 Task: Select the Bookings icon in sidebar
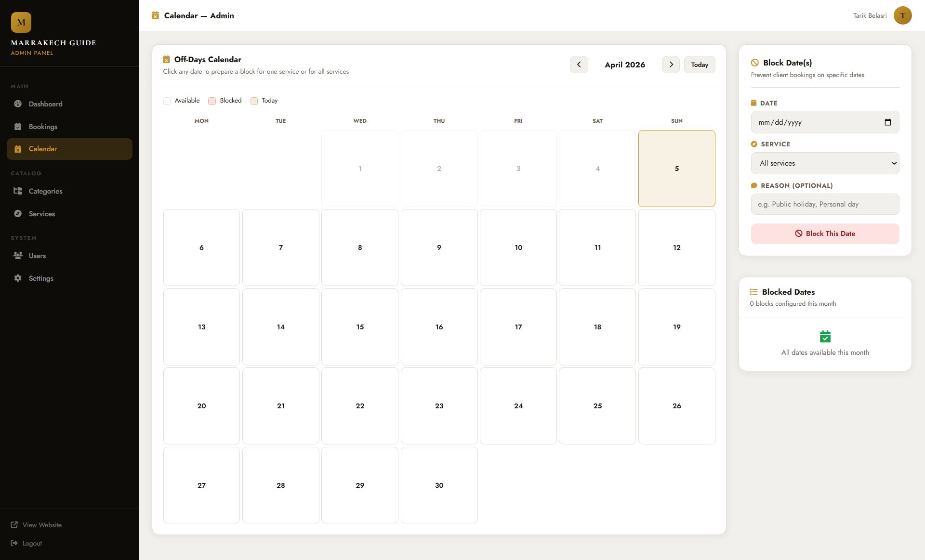17,126
